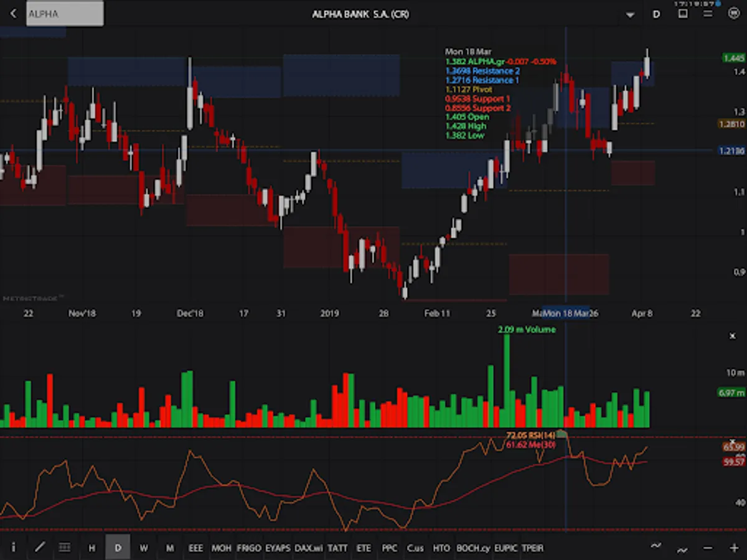This screenshot has width=747, height=560.
Task: Load the EEE symbol chart
Action: pyautogui.click(x=195, y=548)
